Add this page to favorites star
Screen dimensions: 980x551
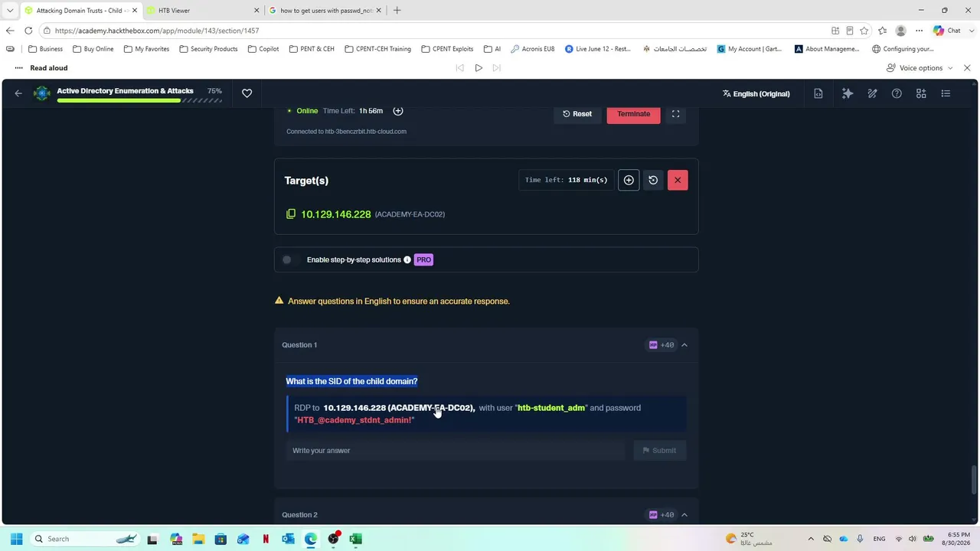click(864, 31)
